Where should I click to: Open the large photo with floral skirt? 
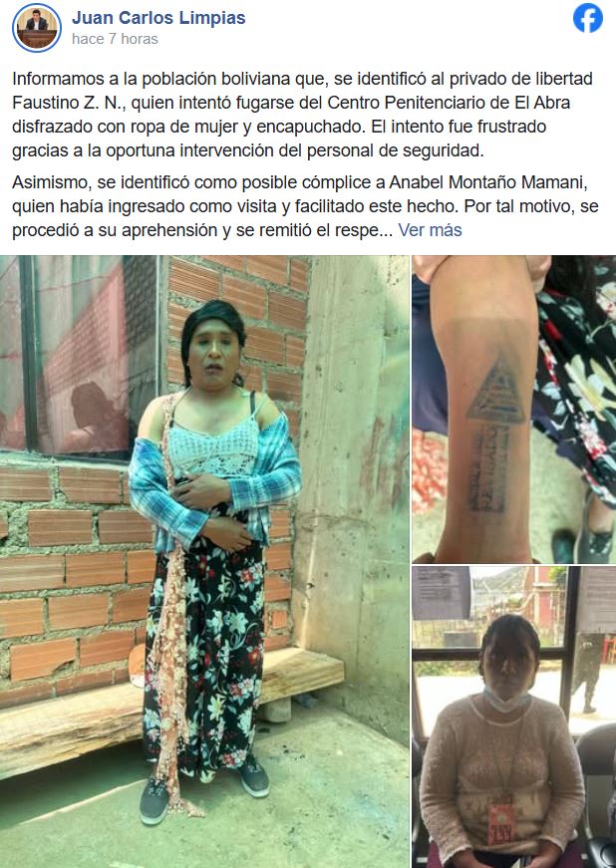click(204, 561)
